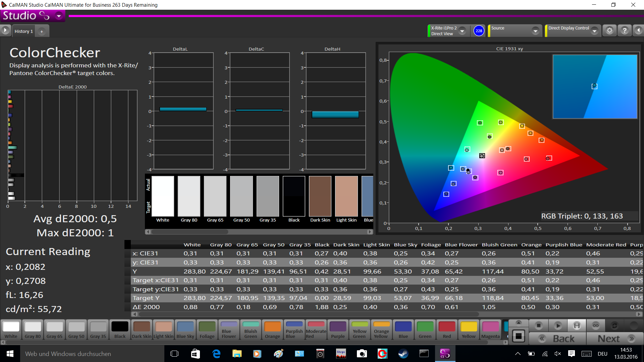Open Microsoft Edge from the taskbar
The height and width of the screenshot is (362, 644).
point(216,354)
